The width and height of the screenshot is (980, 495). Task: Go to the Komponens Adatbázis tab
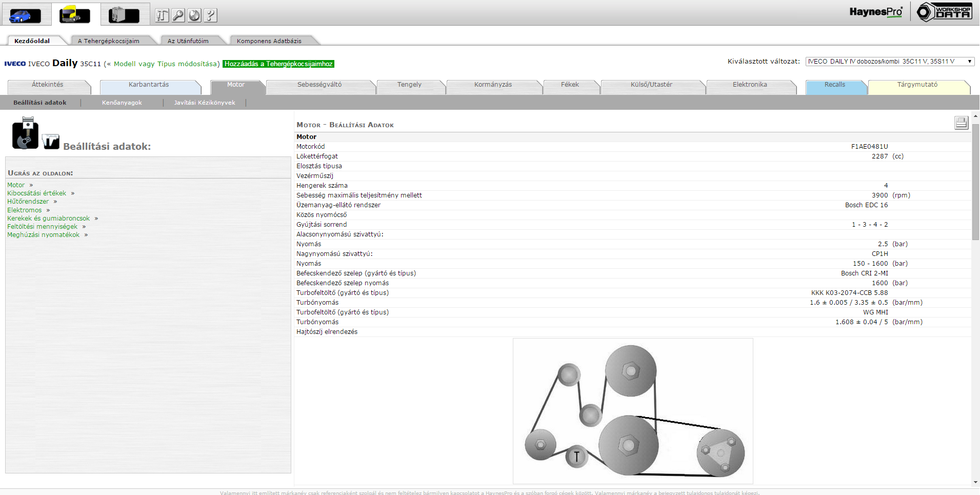pyautogui.click(x=269, y=41)
